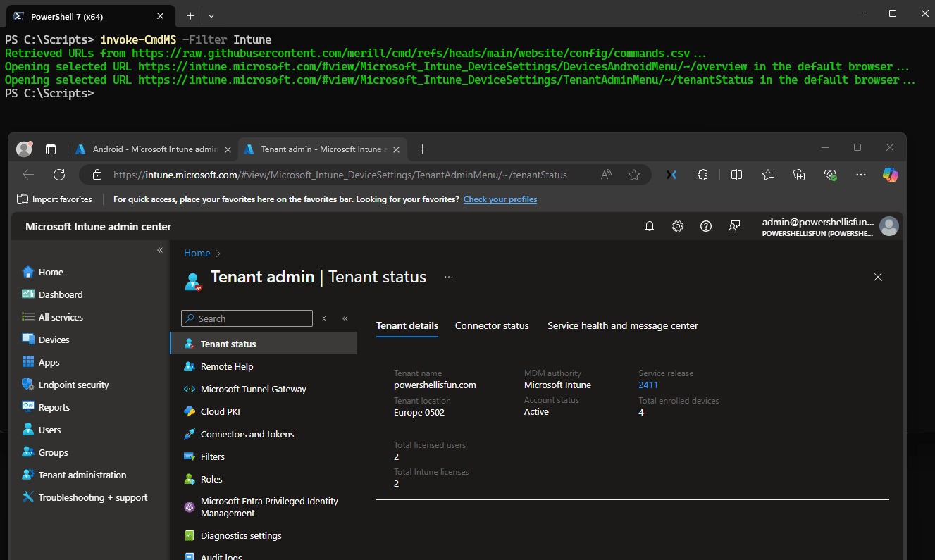The height and width of the screenshot is (560, 935).
Task: Open the Home icon in Intune sidebar
Action: click(x=28, y=272)
